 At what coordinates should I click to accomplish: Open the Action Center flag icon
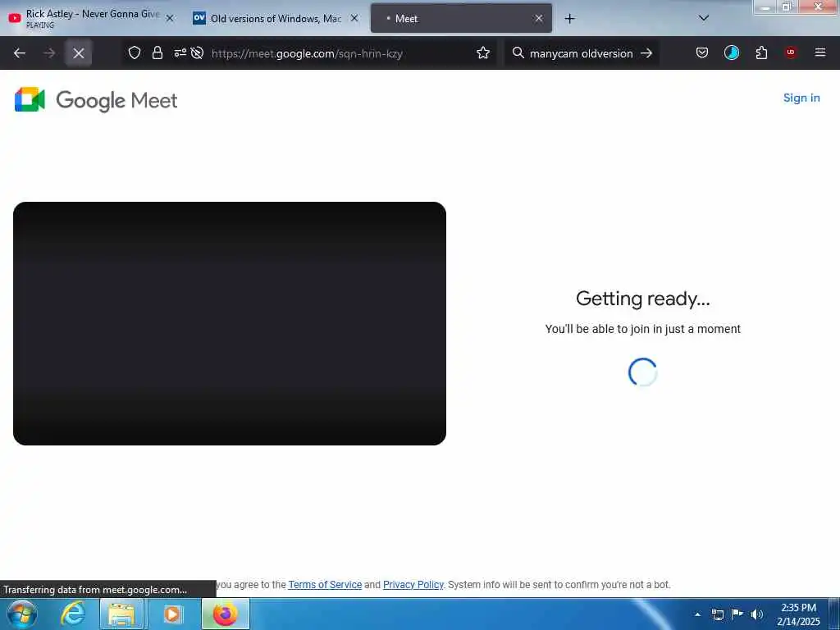coord(737,614)
